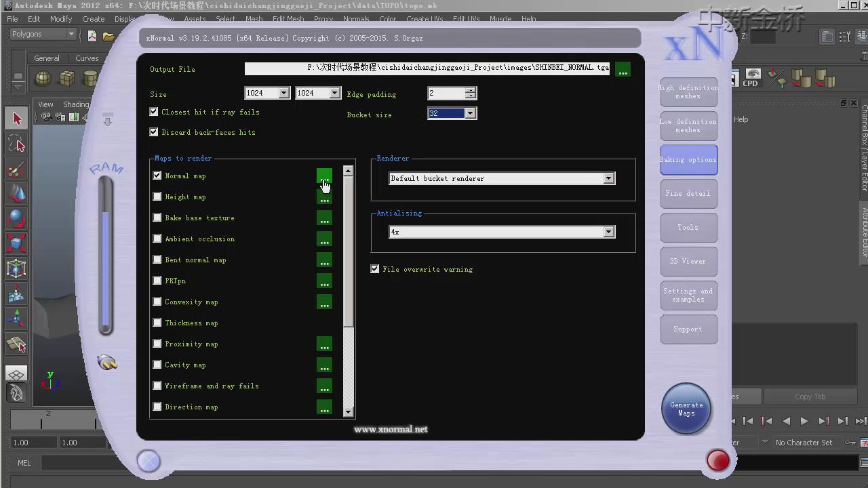This screenshot has width=868, height=488.
Task: Toggle Discard back-faces hits checkbox
Action: pyautogui.click(x=154, y=132)
